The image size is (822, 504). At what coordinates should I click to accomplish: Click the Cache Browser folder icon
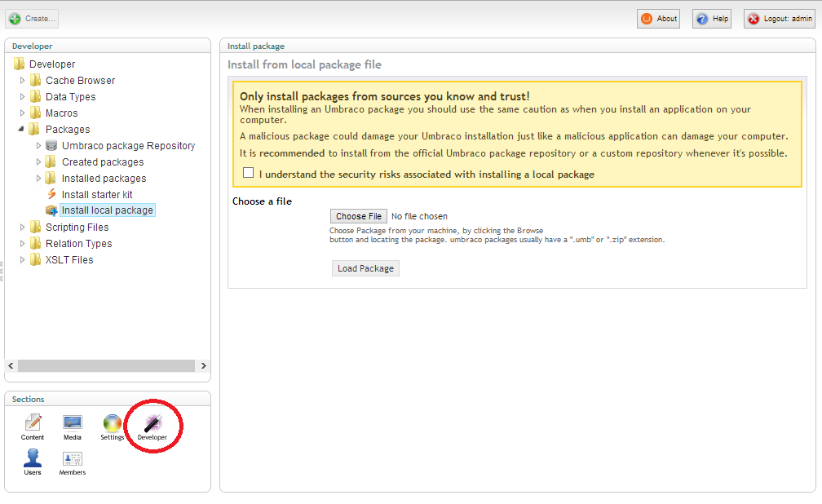(x=36, y=80)
